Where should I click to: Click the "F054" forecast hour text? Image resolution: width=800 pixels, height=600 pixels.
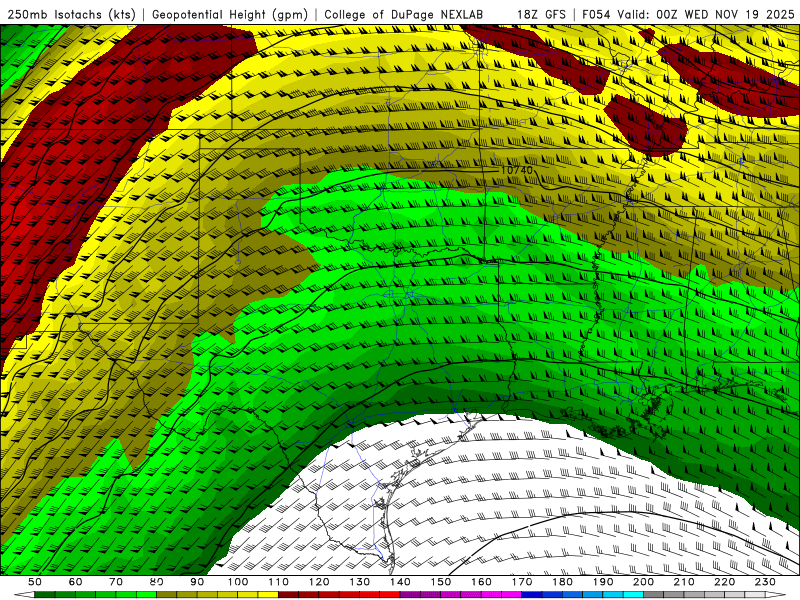pos(597,15)
